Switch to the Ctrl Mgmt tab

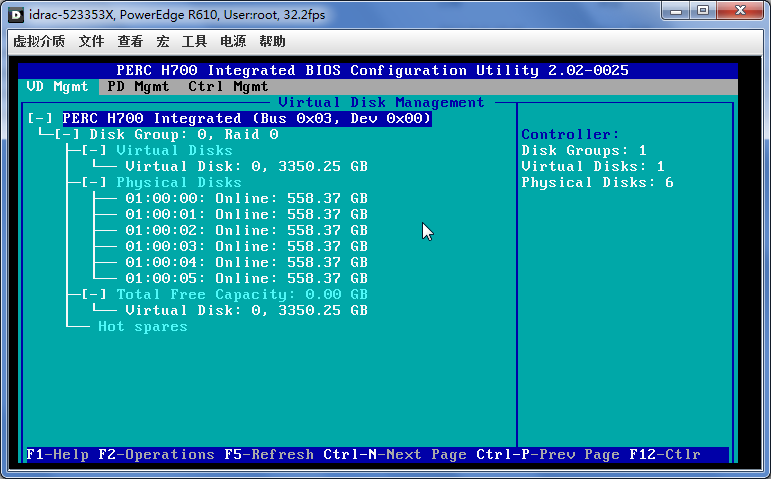228,87
